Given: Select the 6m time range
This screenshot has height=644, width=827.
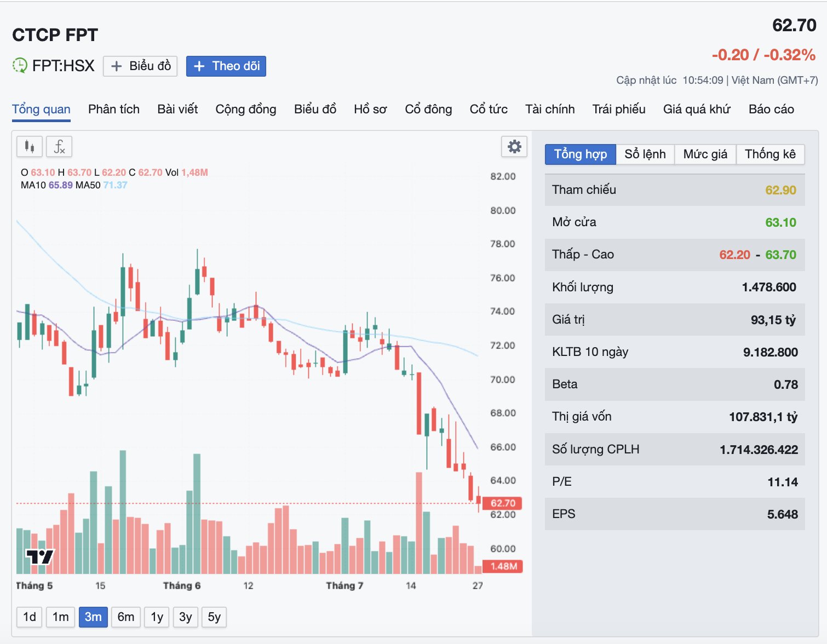Looking at the screenshot, I should click(x=126, y=617).
